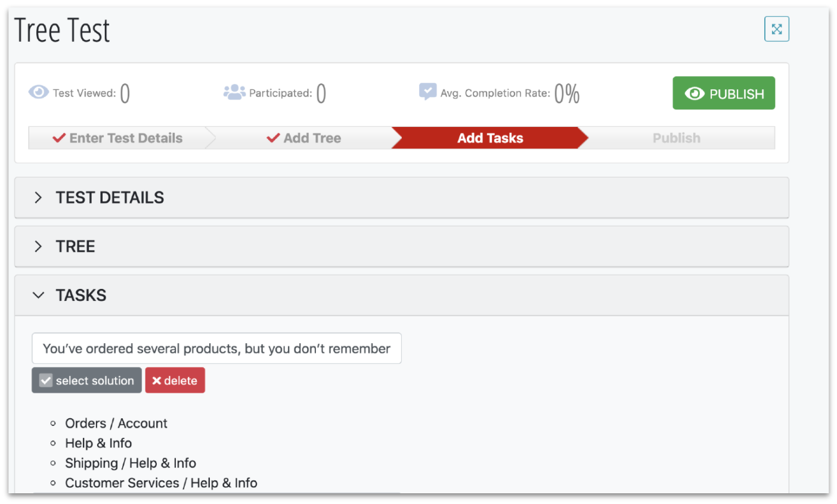Click the 0% completion rate value

tap(567, 94)
